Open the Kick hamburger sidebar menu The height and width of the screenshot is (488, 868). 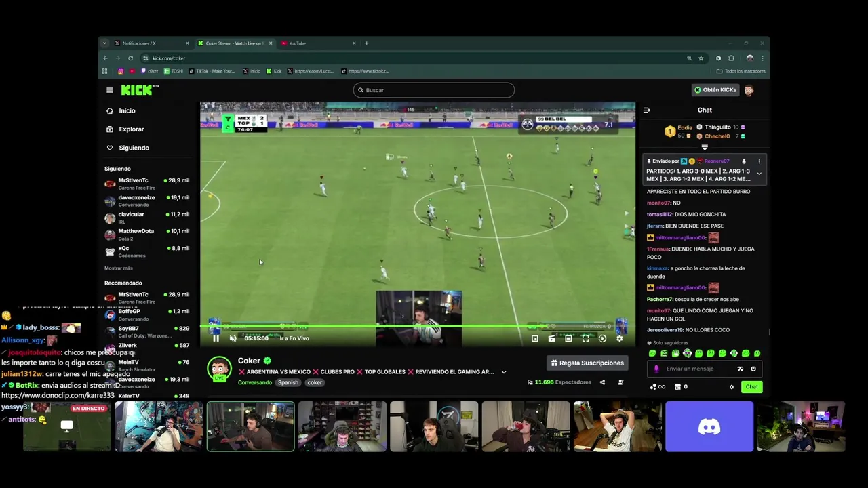click(109, 90)
